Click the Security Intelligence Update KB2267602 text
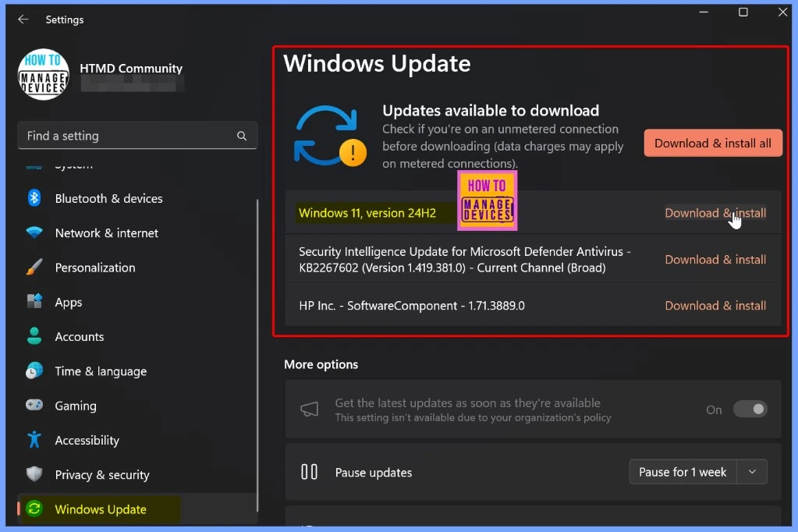This screenshot has width=798, height=532. pos(465,259)
